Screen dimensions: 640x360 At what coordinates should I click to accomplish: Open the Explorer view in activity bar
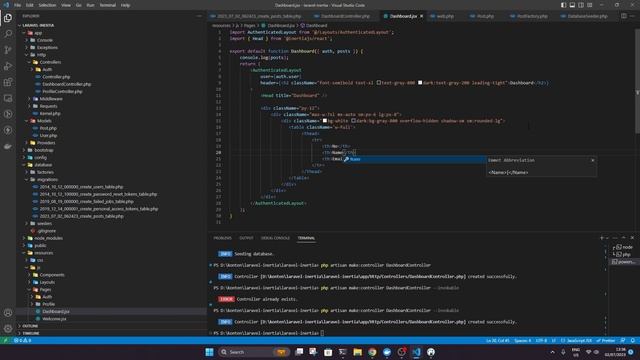tap(8, 18)
